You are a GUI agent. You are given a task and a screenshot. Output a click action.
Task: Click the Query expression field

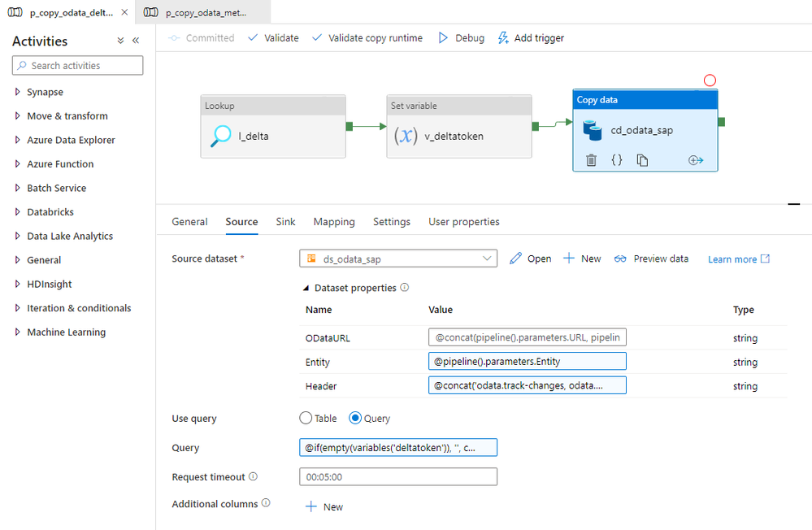(x=397, y=448)
